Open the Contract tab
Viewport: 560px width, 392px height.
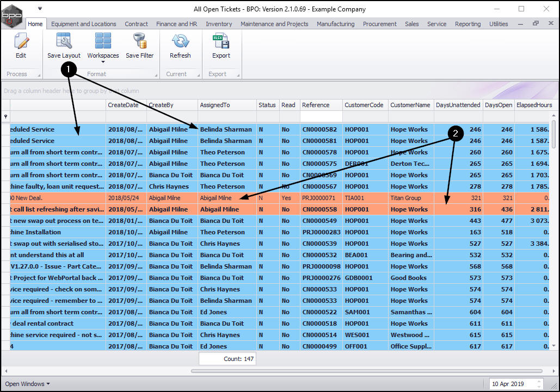[136, 24]
